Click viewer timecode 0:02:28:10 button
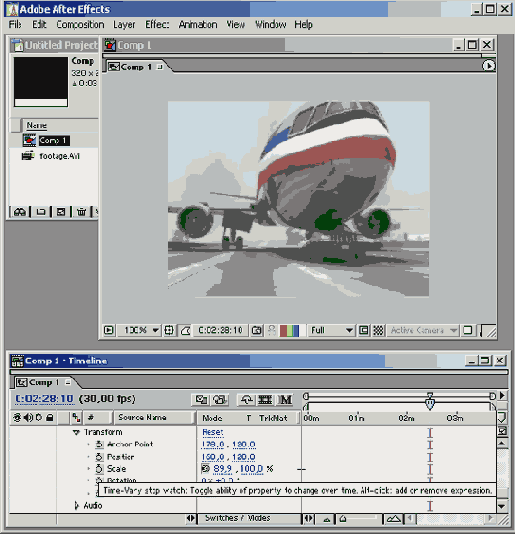515x534 pixels. (220, 330)
